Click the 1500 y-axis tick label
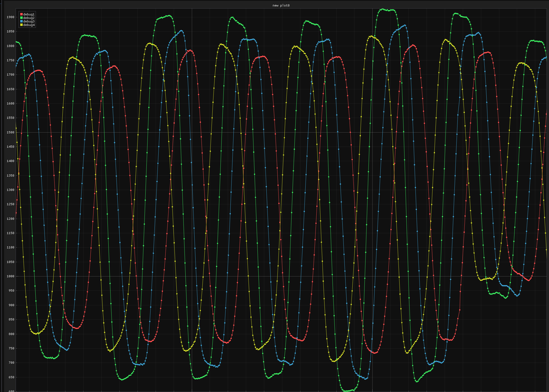Screen dimensions: 549x392 click(11, 132)
